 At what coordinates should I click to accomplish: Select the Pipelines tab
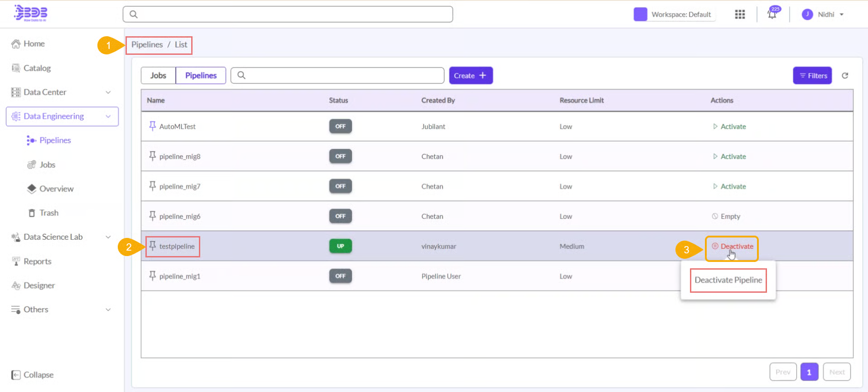[x=201, y=76]
